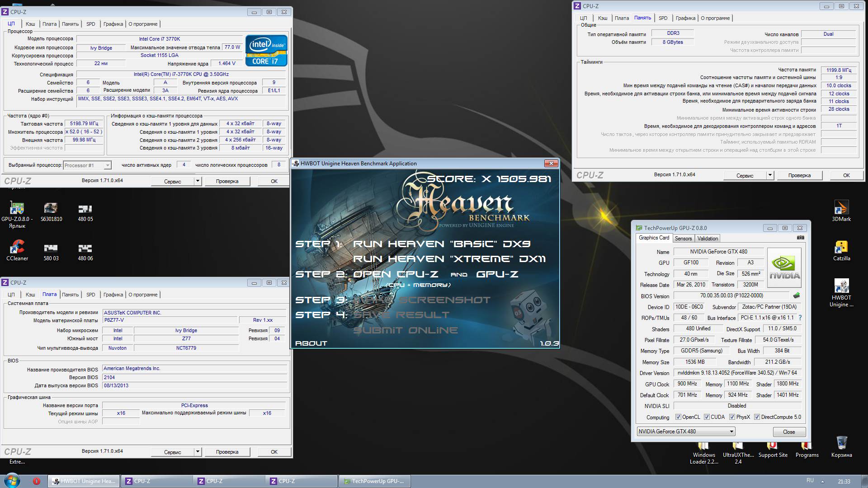Switch to Кэш tab in top-left CPU-Z
Image resolution: width=868 pixels, height=488 pixels.
[30, 24]
